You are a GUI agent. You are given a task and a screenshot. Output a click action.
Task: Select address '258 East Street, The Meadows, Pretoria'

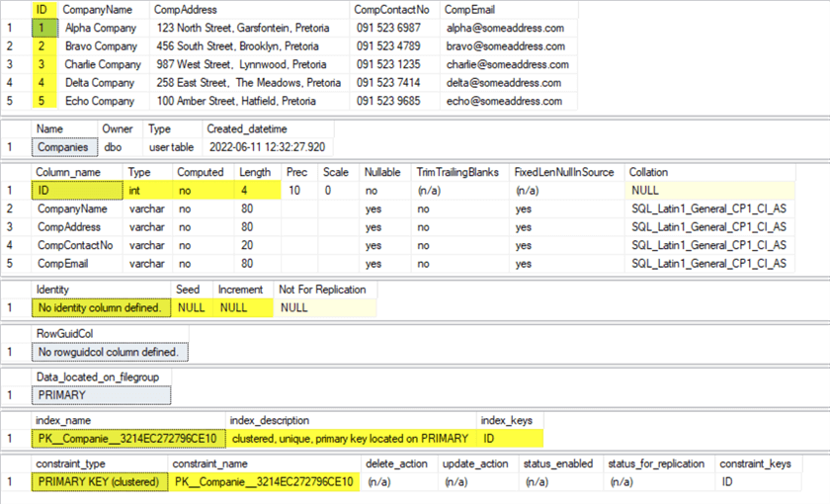coord(248,83)
